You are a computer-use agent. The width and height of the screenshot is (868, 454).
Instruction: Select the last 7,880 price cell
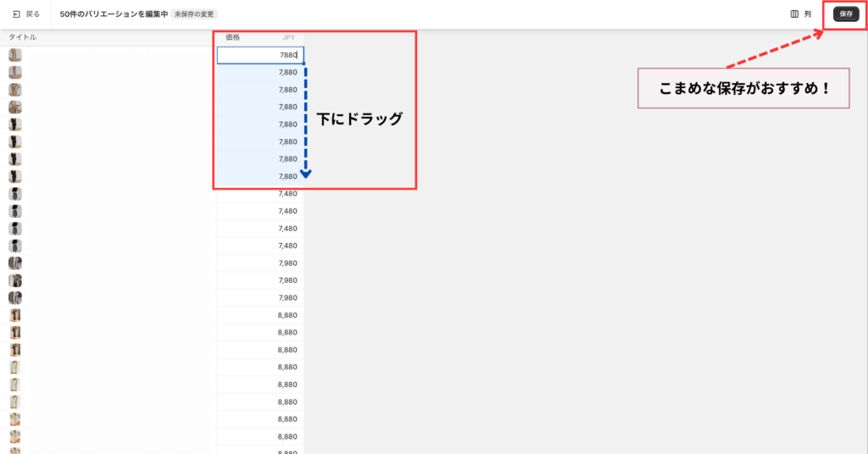click(260, 176)
